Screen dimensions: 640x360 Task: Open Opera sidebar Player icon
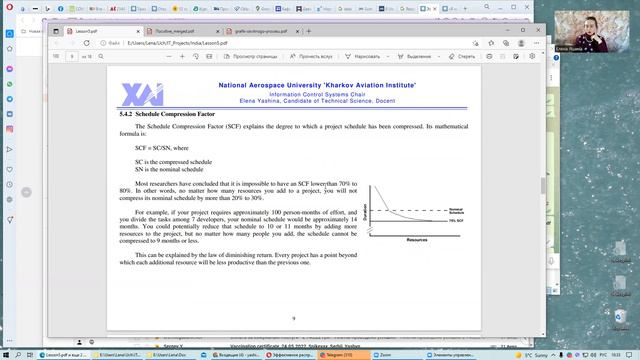10,149
